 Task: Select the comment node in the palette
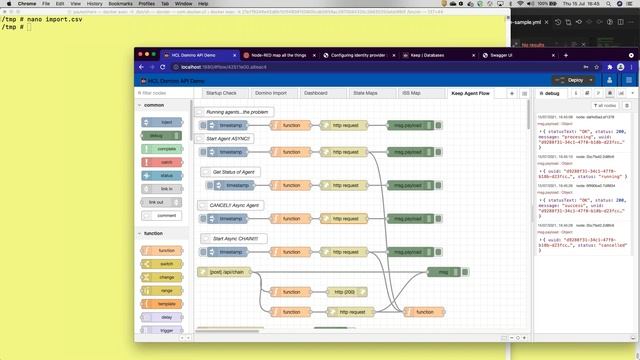(162, 216)
